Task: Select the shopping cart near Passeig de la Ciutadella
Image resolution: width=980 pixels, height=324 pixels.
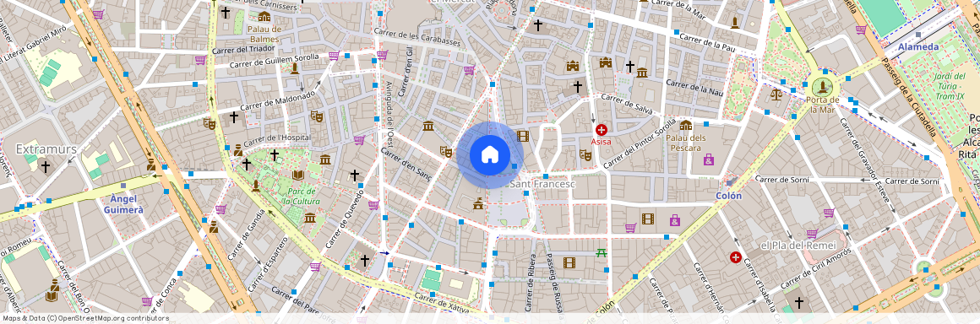Action: (861, 30)
